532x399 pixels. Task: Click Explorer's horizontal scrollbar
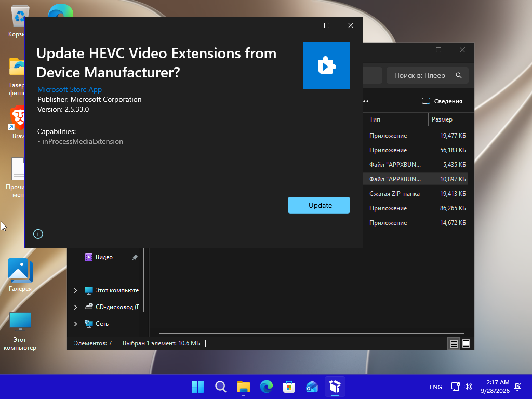312,333
